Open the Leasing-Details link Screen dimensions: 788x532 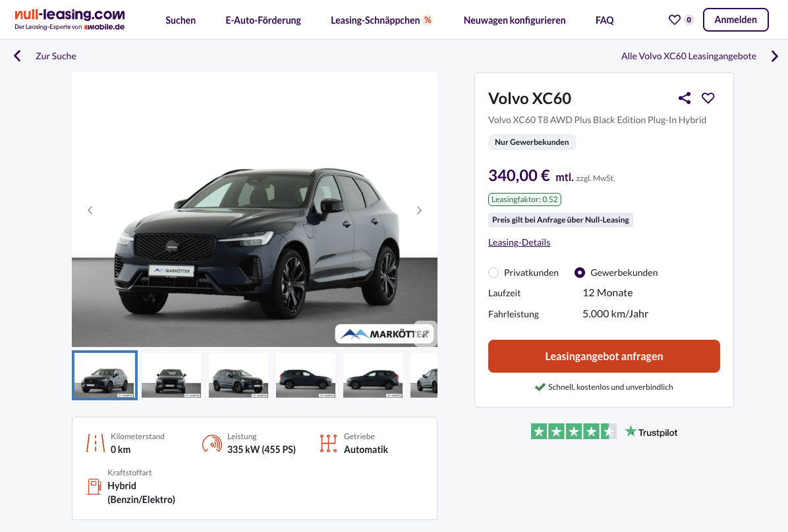[519, 243]
